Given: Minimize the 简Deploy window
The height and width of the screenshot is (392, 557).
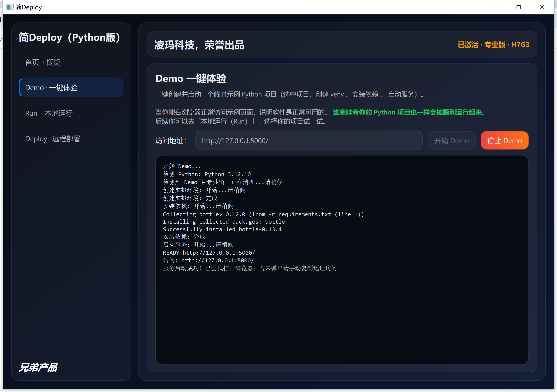Looking at the screenshot, I should click(x=495, y=7).
